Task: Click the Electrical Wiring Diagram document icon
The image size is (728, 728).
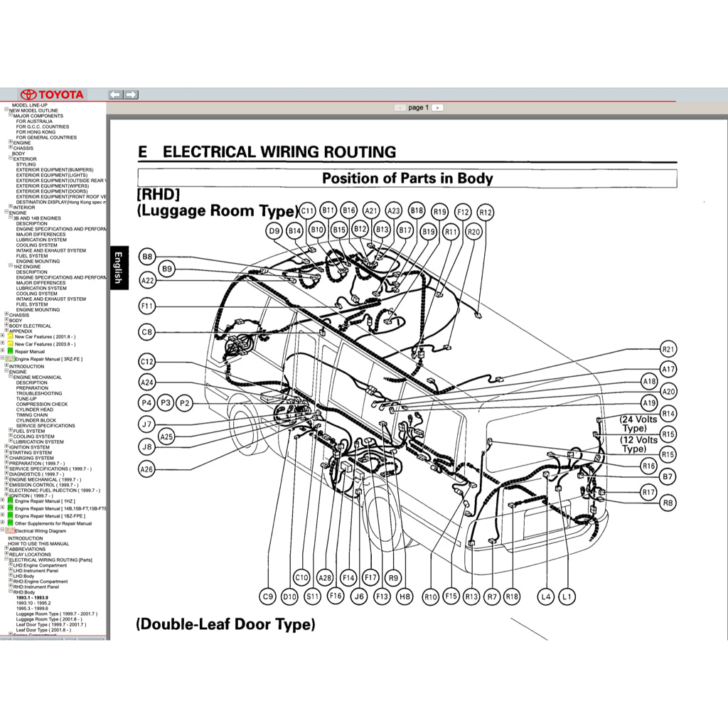Action: click(x=9, y=531)
